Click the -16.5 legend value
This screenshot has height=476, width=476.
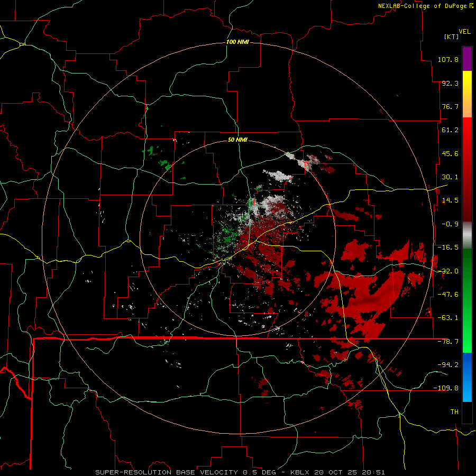tap(448, 248)
